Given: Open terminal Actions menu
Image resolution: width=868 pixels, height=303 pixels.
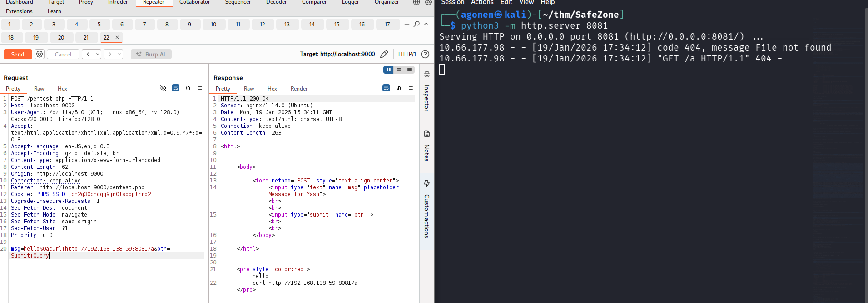Looking at the screenshot, I should 482,2.
